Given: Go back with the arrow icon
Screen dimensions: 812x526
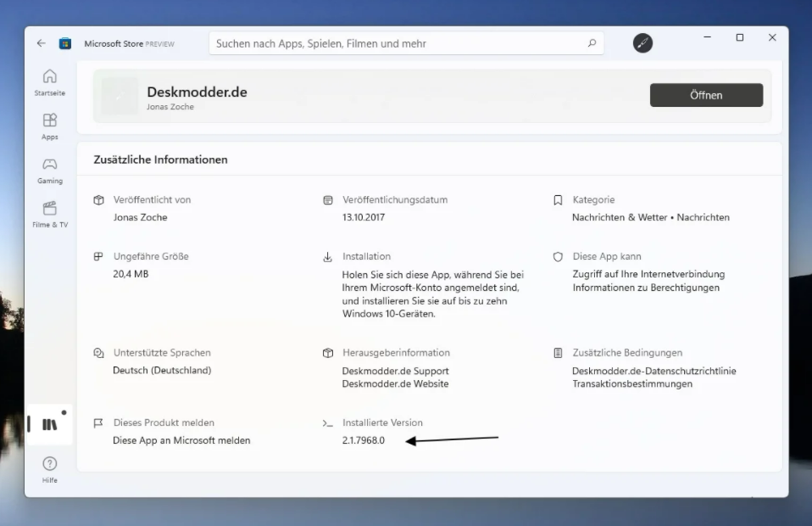Looking at the screenshot, I should pos(42,43).
